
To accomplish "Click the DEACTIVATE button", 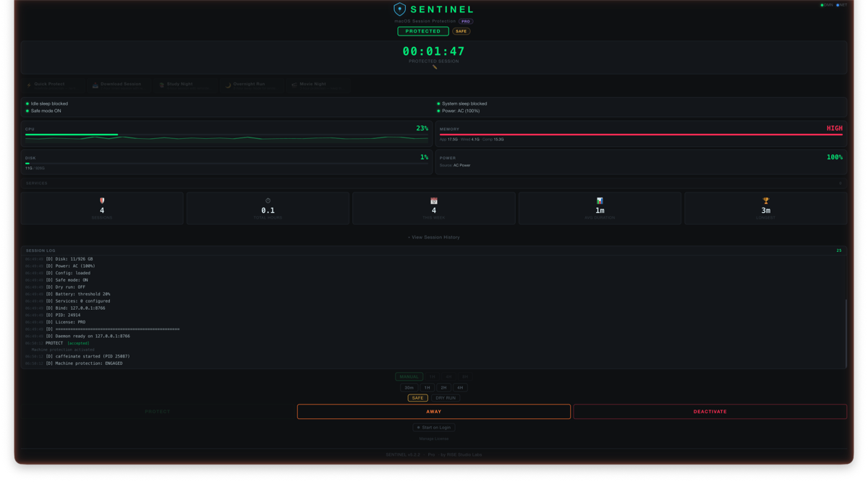I will [710, 412].
